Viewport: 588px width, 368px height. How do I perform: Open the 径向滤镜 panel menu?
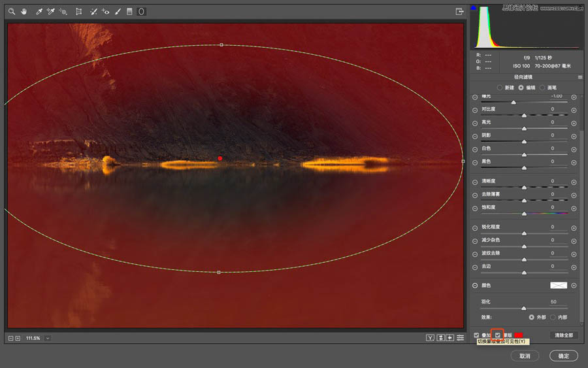[580, 77]
